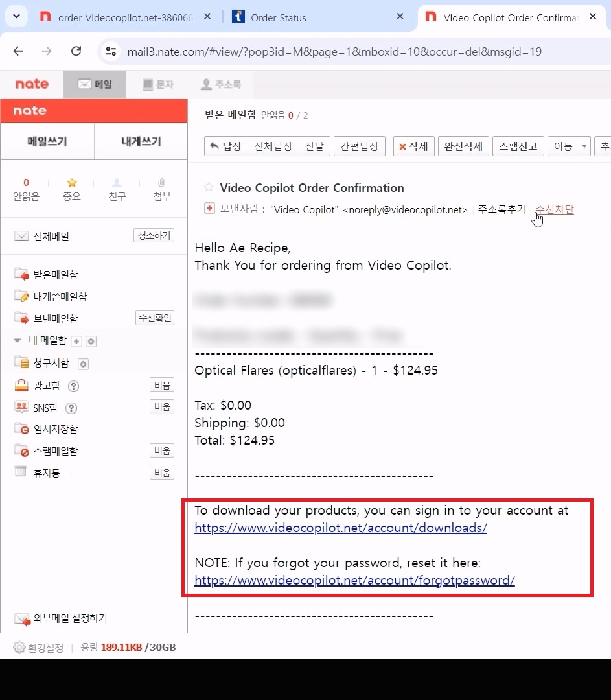Viewport: 611px width, 700px height.
Task: Click 전체답장 reply all button
Action: (x=273, y=146)
